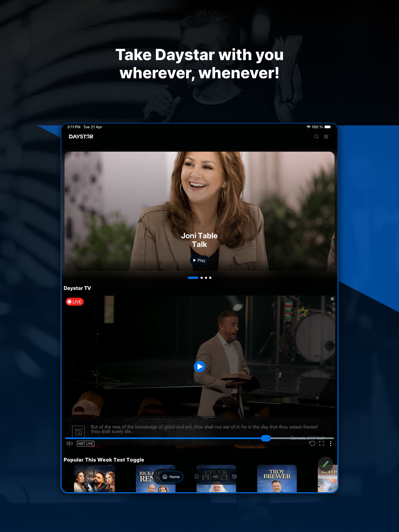Select the Home tab
Screen dimensions: 399x532
(x=171, y=477)
